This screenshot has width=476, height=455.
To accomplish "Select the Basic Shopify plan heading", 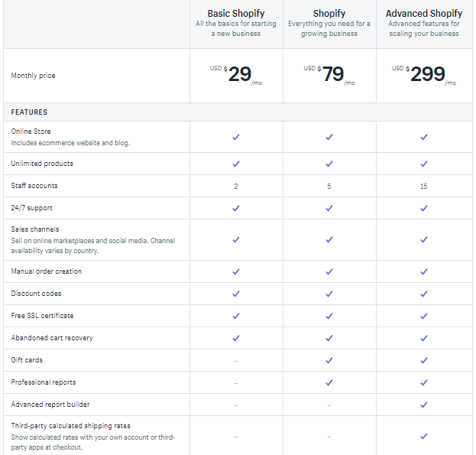I will pyautogui.click(x=236, y=14).
